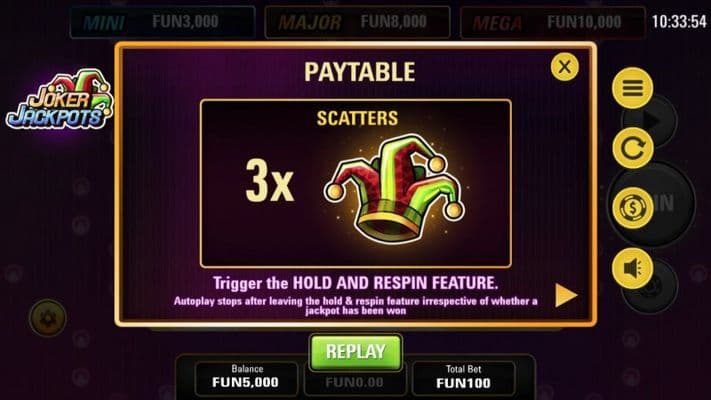Open the bet chip coin icon
This screenshot has height=400, width=711.
click(633, 208)
